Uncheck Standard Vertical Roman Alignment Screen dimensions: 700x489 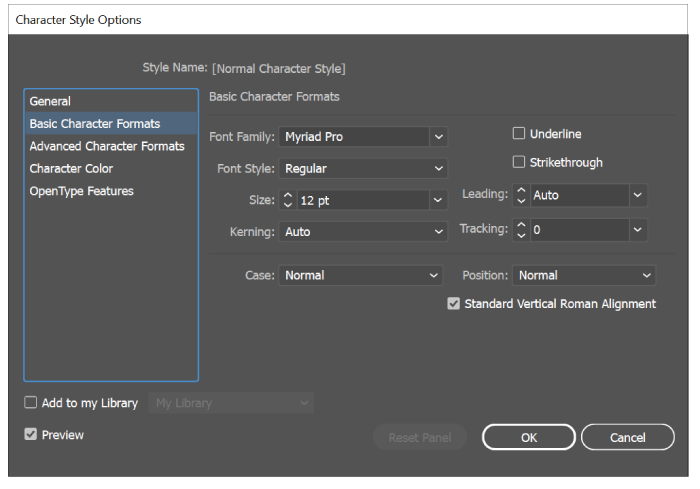tap(454, 304)
